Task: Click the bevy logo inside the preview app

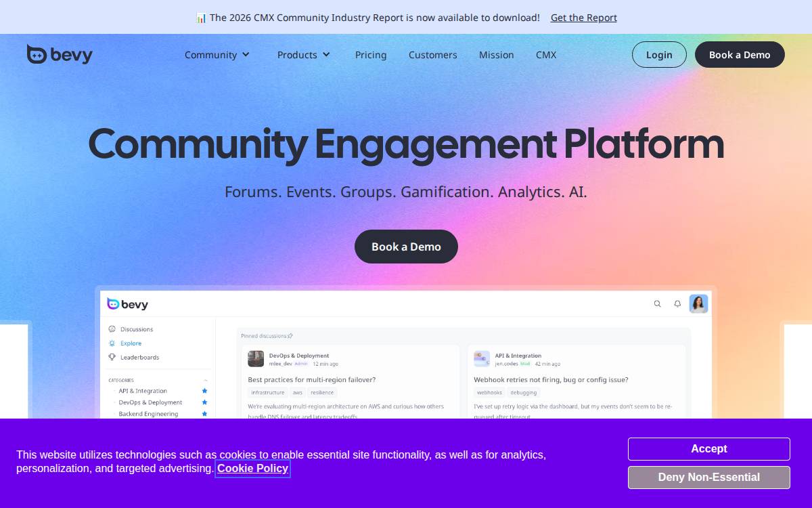Action: pyautogui.click(x=127, y=304)
